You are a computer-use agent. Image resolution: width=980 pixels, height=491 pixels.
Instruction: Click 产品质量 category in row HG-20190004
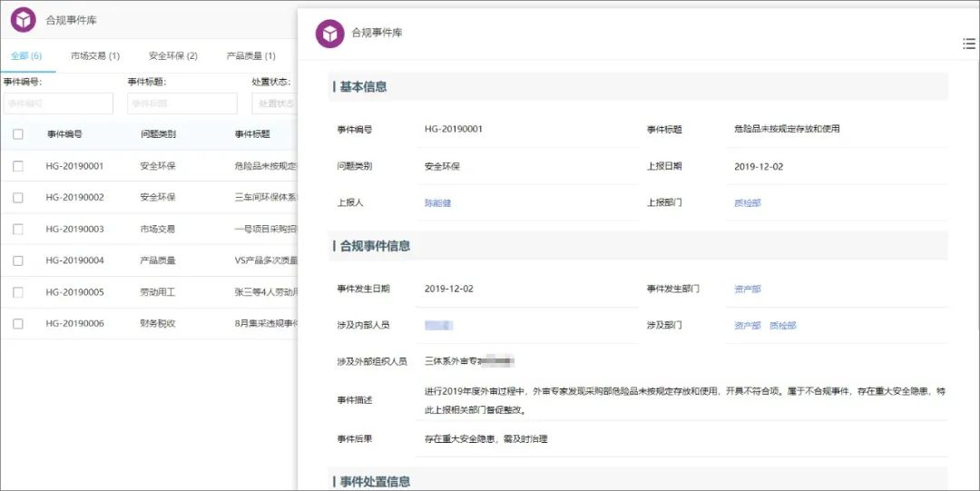[x=158, y=260]
